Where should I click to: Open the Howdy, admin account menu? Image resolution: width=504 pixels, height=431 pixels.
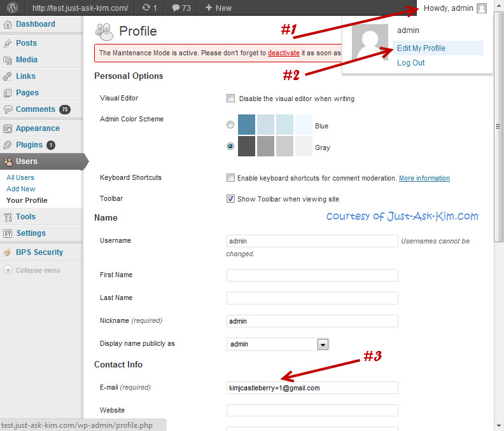click(454, 8)
